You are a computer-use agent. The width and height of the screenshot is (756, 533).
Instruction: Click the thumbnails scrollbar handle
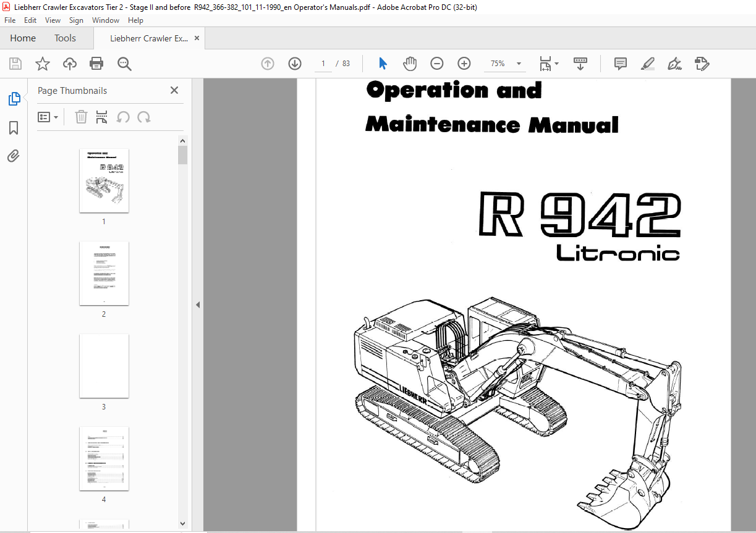coord(182,156)
